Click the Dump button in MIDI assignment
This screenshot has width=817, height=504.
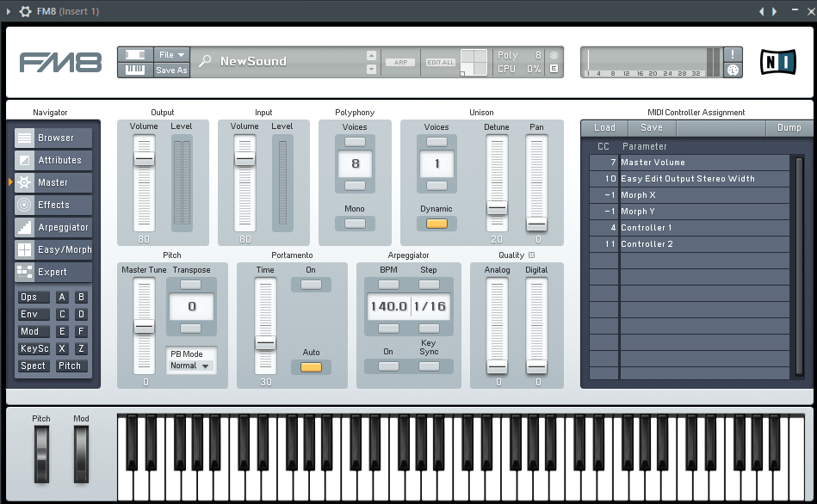[x=789, y=128]
